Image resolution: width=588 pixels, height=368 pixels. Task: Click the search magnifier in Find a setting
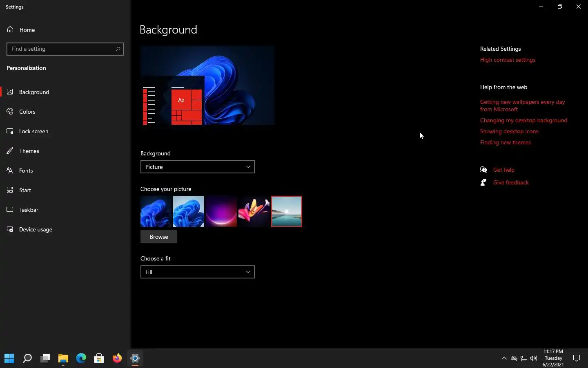tap(118, 49)
